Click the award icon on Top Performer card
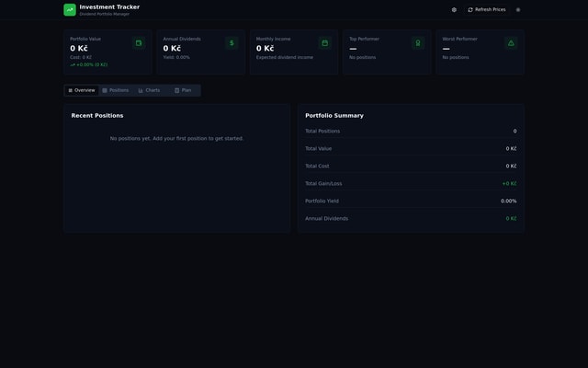The height and width of the screenshot is (368, 588). [418, 42]
